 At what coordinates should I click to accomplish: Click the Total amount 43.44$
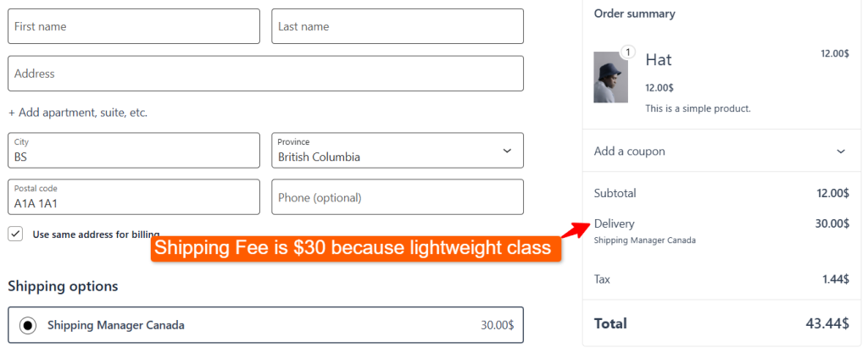pos(826,323)
